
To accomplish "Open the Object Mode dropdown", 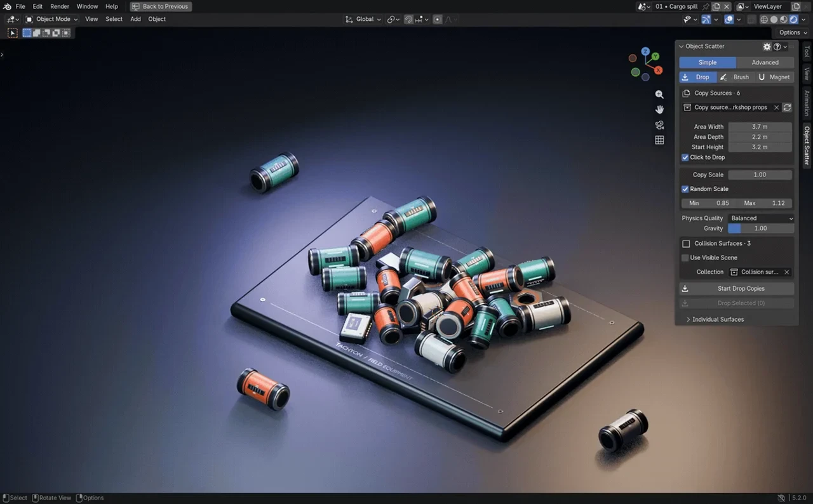I will tap(51, 20).
